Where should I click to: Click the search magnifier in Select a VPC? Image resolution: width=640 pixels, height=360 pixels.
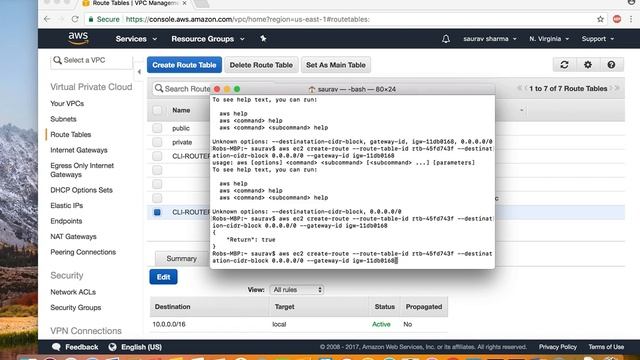[58, 60]
